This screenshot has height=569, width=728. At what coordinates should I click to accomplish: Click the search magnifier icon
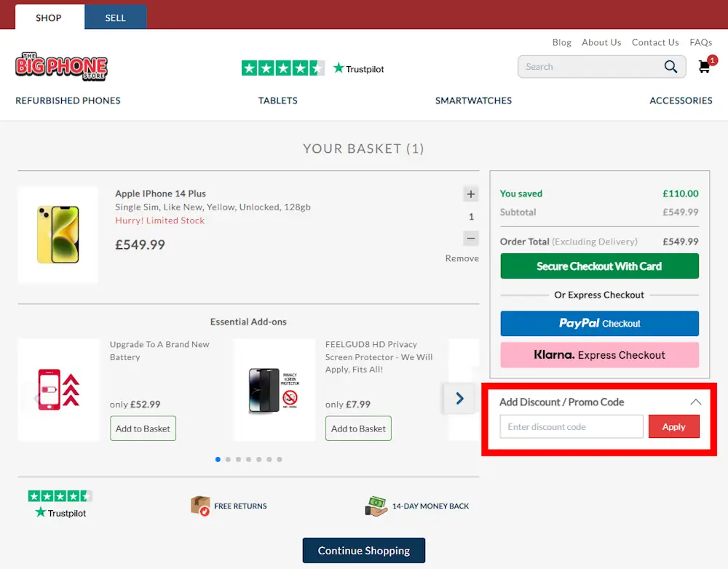[670, 67]
